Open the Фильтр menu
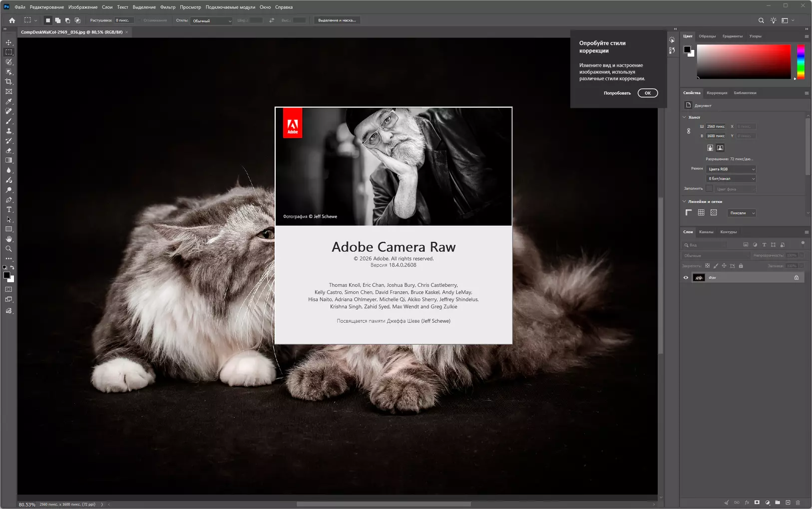812x509 pixels. pyautogui.click(x=168, y=7)
